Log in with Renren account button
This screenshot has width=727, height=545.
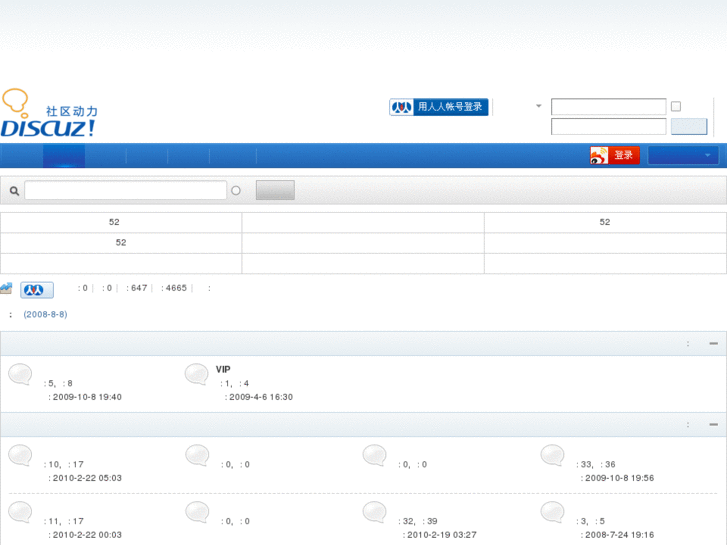coord(439,107)
